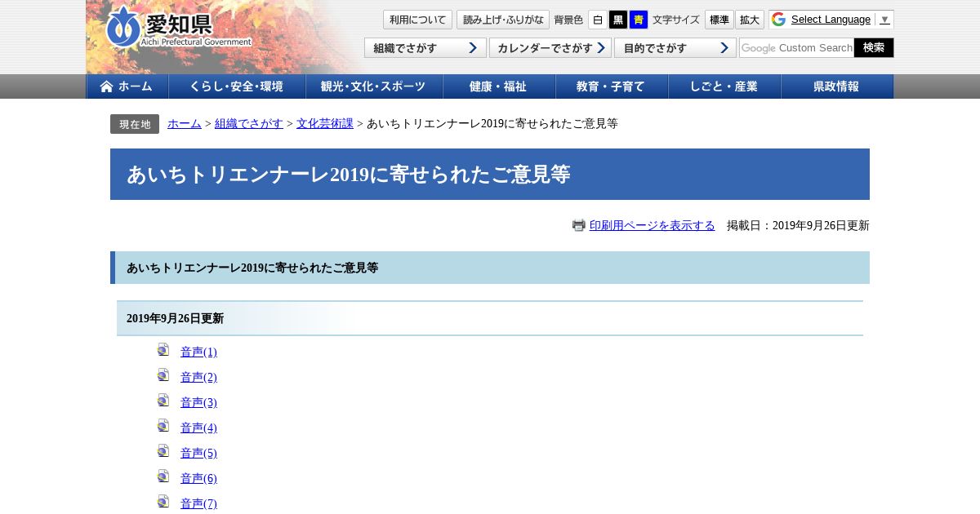Set background color to black (黒)
The image size is (980, 514).
point(618,20)
